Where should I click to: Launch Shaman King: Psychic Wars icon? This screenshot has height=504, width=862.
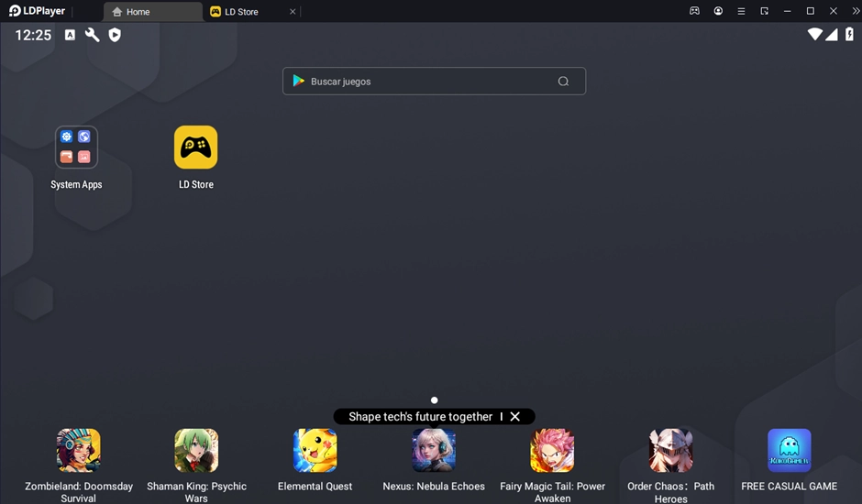click(196, 450)
